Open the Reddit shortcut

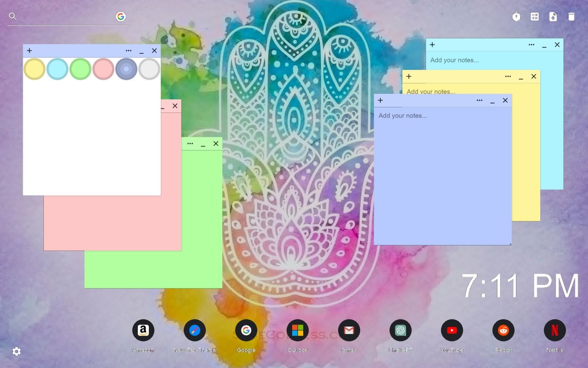pyautogui.click(x=503, y=330)
